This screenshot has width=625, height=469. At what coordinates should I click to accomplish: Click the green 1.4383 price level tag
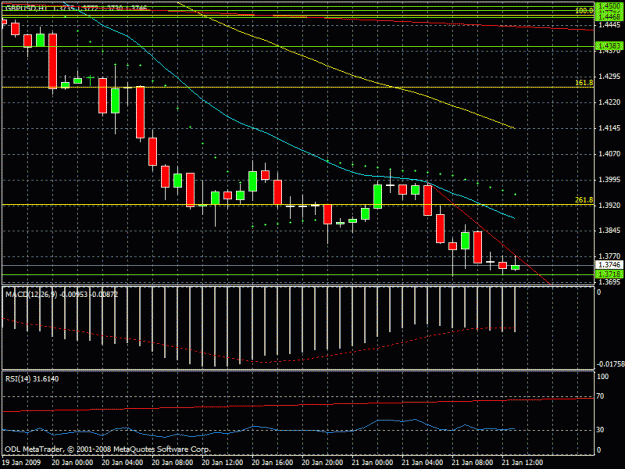point(609,46)
